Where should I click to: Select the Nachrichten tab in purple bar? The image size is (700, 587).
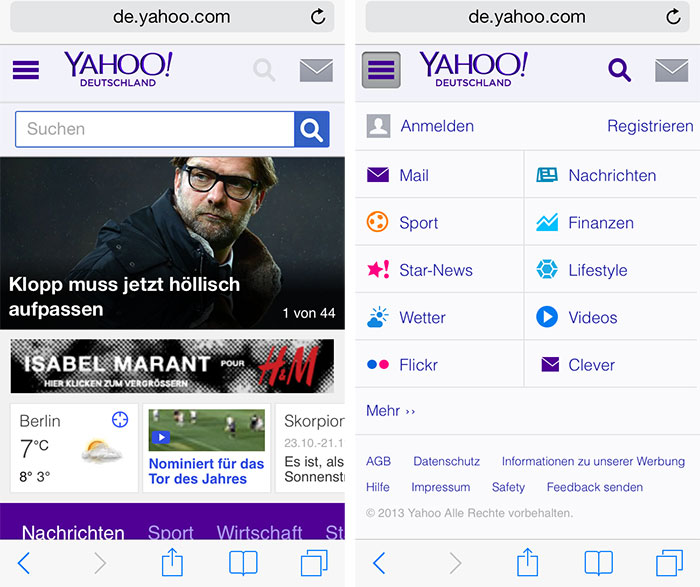(x=73, y=532)
